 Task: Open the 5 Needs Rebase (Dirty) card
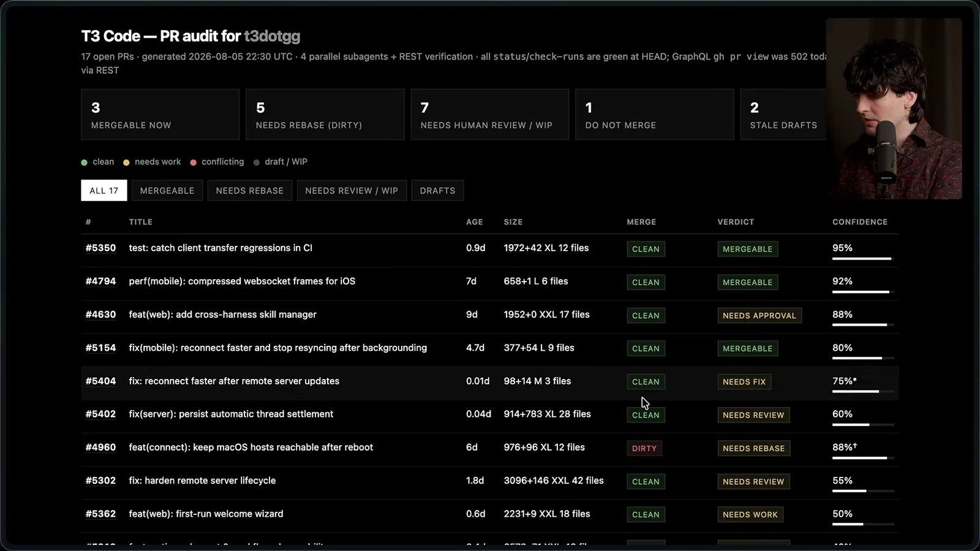pos(325,114)
